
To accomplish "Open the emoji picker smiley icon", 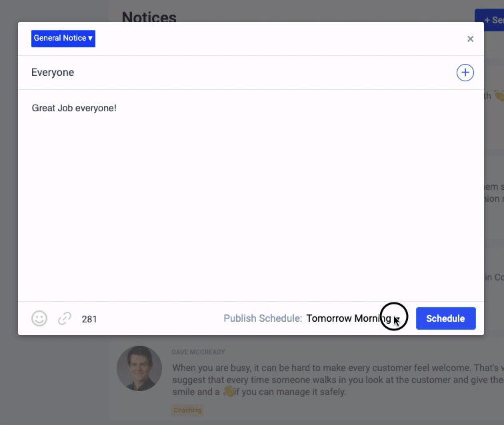I will [x=39, y=319].
